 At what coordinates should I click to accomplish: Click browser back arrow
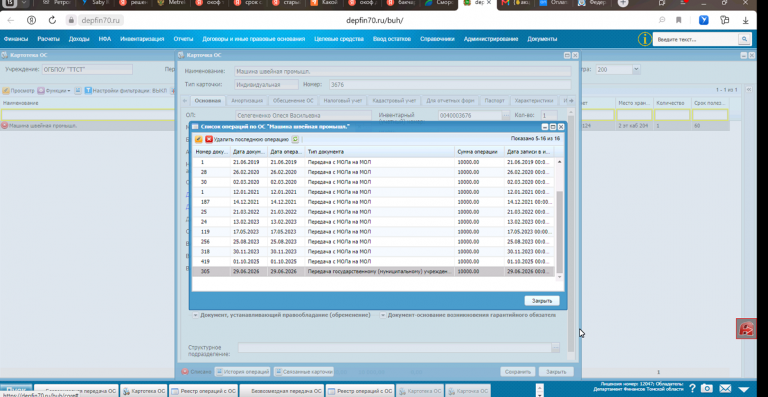10,20
